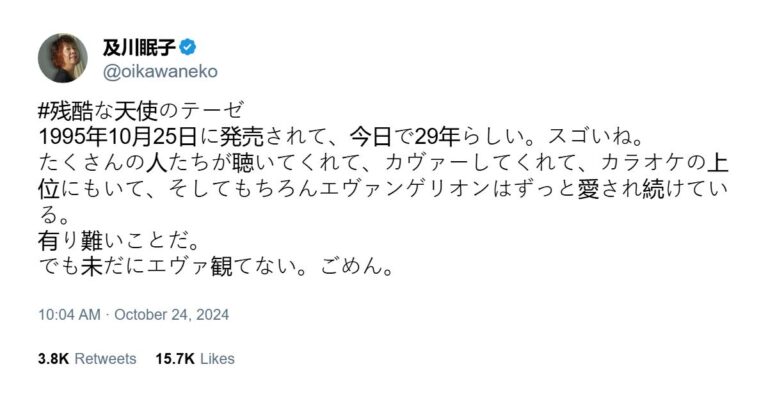Open the #残酷な天使のテーゼ hashtag
768x401 pixels.
[141, 111]
